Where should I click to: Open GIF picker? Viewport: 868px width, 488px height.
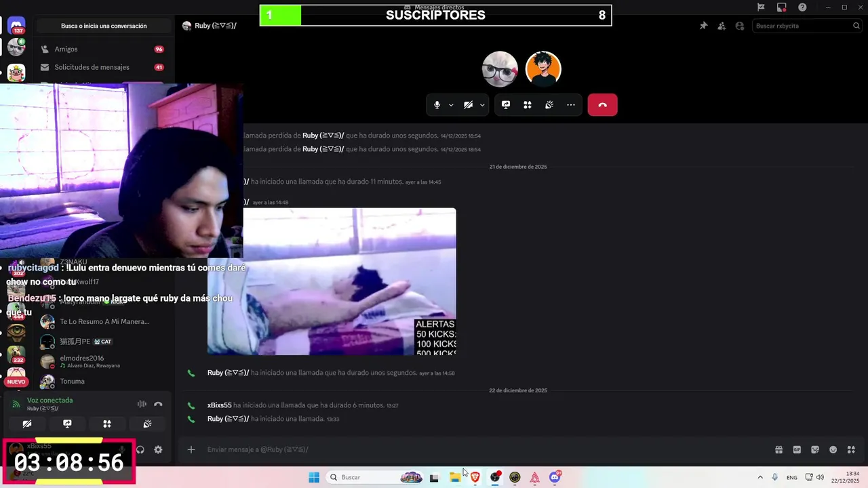pos(797,449)
